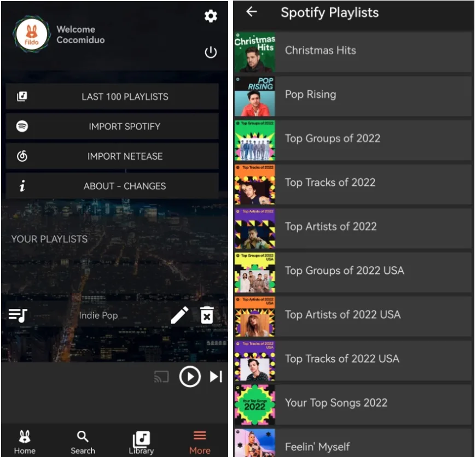This screenshot has width=476, height=457.
Task: Tap the Feelin' Myself cover art
Action: (x=255, y=443)
